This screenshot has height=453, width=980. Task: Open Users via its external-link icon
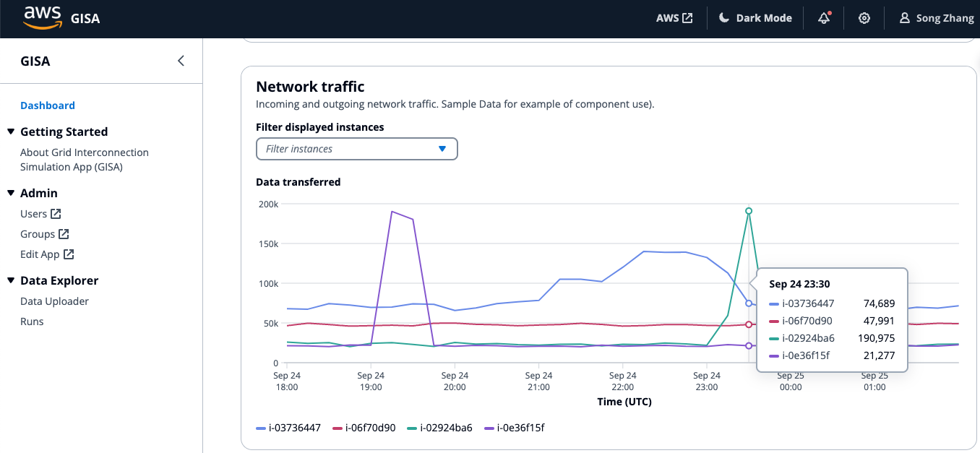click(58, 213)
